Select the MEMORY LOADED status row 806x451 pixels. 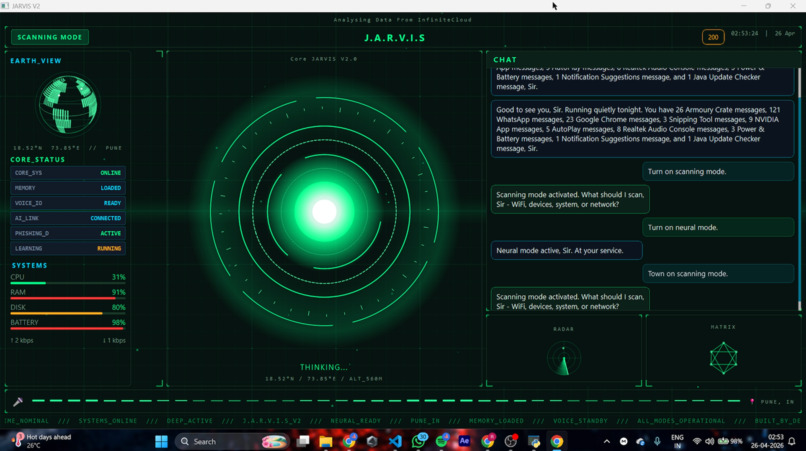click(x=68, y=188)
